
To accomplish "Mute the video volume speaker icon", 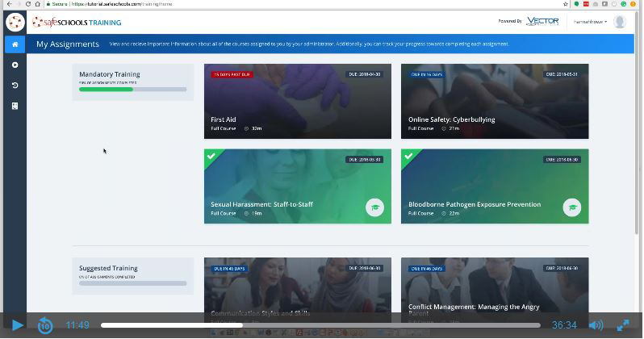I will (x=596, y=325).
